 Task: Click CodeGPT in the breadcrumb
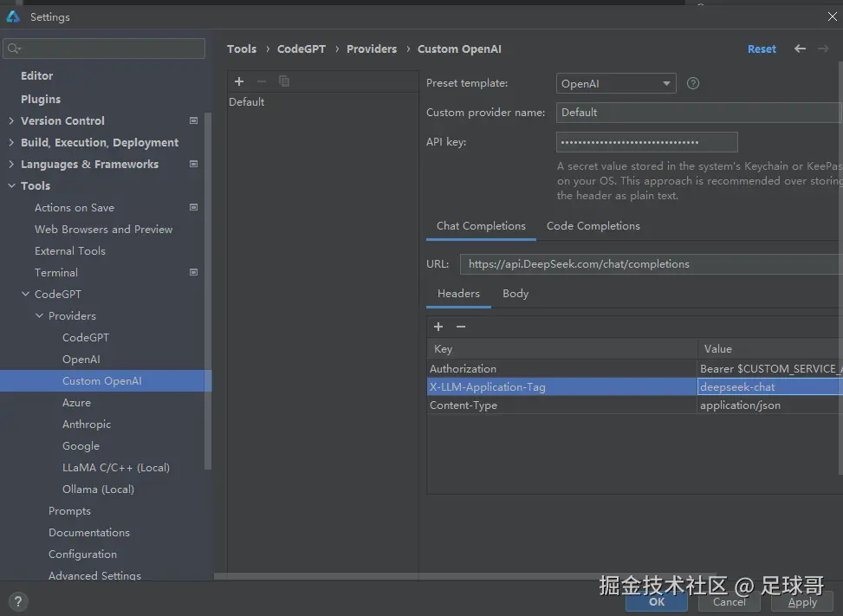point(302,49)
